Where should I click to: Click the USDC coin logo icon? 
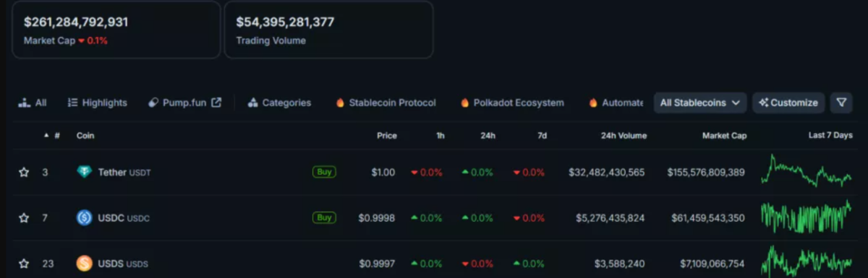[x=85, y=217]
